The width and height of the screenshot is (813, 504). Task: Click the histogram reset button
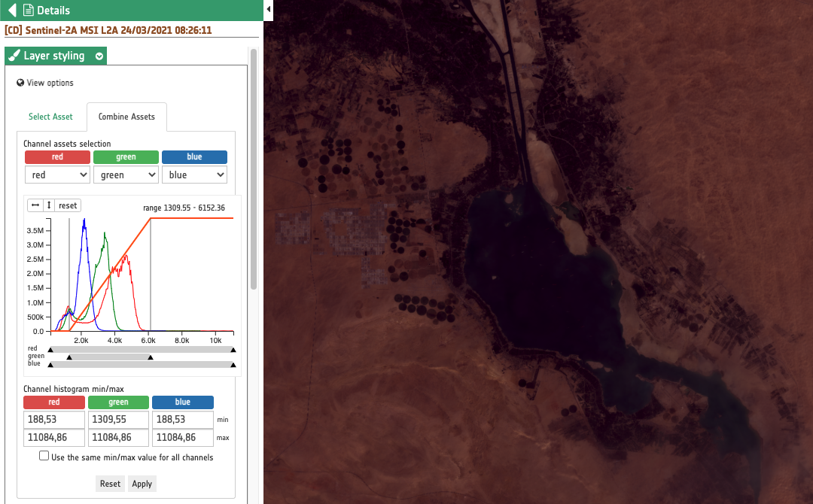pos(68,205)
